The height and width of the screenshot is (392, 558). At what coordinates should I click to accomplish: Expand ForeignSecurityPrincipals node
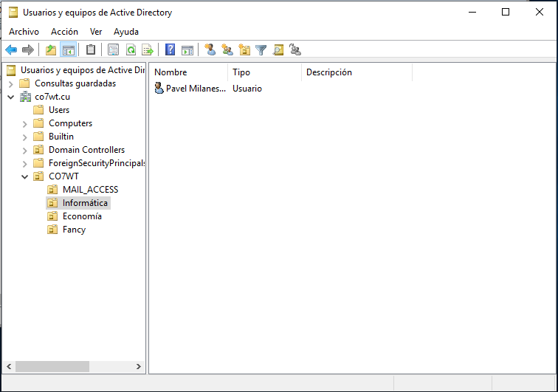(x=24, y=164)
